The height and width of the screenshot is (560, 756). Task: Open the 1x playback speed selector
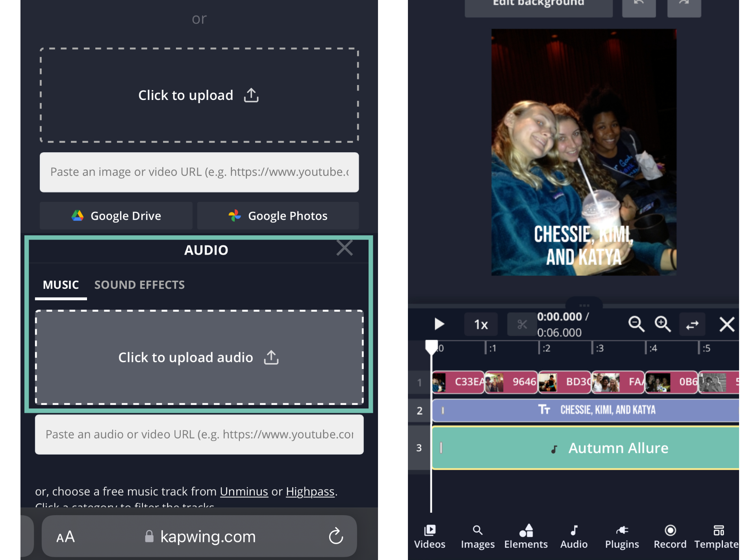(481, 325)
